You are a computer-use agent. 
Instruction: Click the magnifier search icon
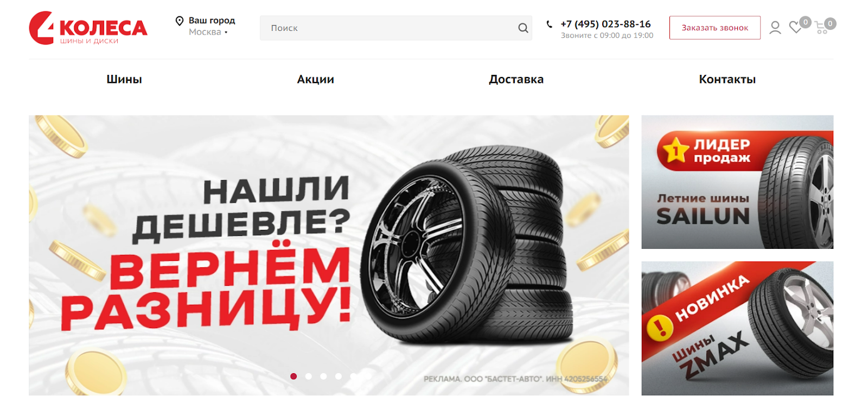coord(523,28)
